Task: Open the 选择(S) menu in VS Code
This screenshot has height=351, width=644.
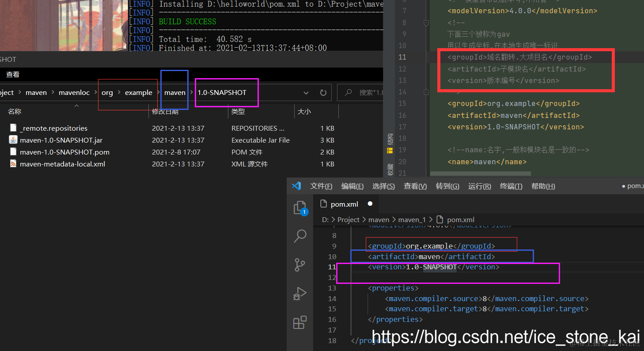Action: pos(383,186)
